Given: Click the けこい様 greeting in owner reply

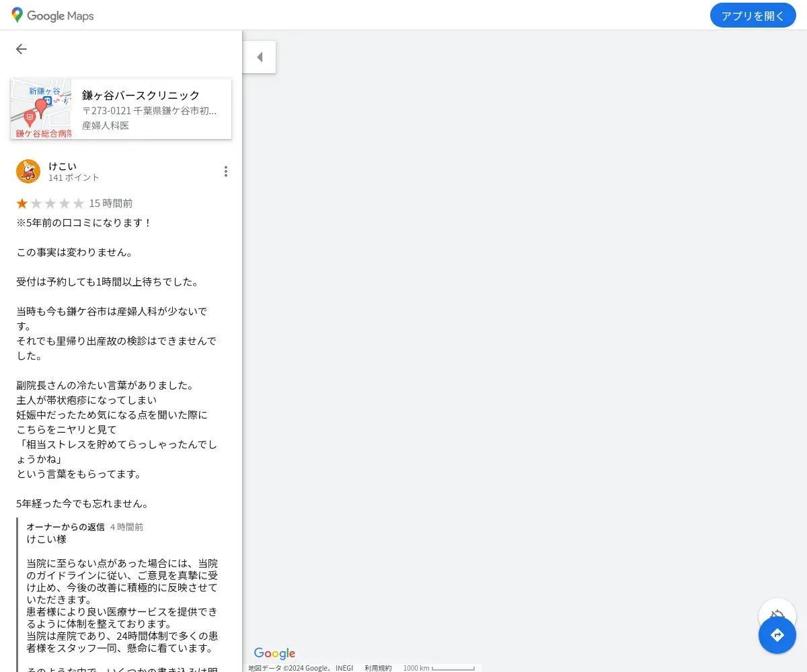Looking at the screenshot, I should click(x=46, y=540).
